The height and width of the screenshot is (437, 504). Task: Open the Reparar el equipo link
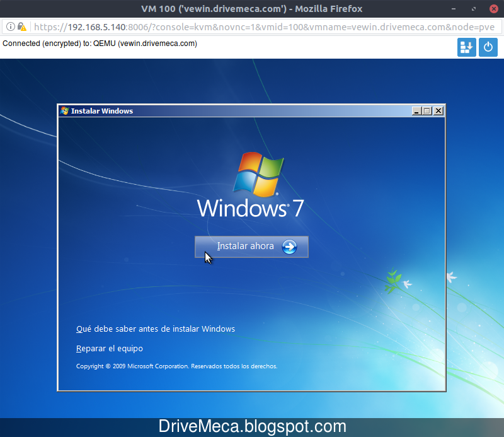[x=109, y=349]
